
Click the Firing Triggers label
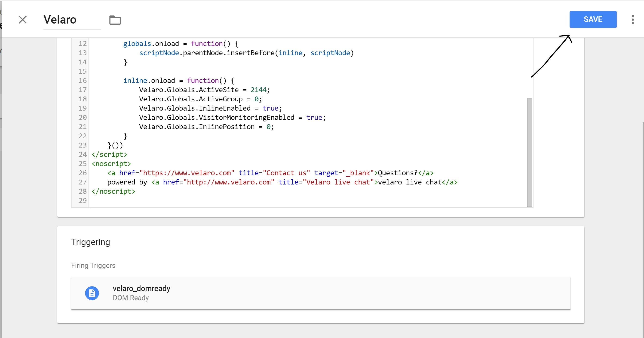pos(93,265)
